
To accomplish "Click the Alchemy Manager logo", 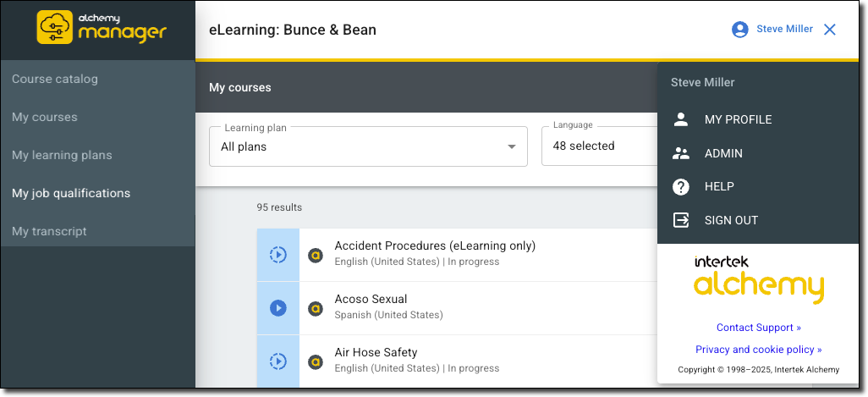I will tap(102, 27).
